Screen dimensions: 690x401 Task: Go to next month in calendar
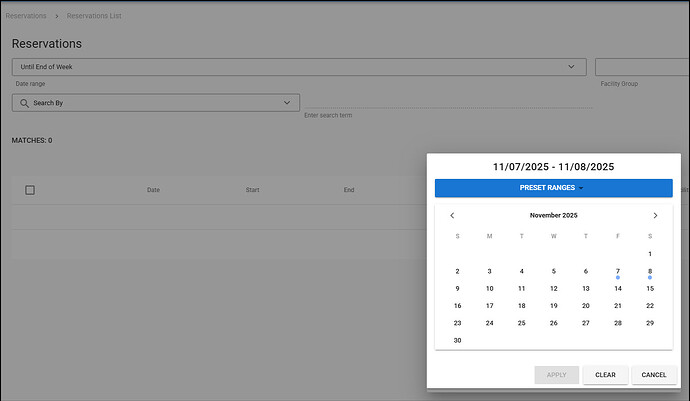pyautogui.click(x=655, y=215)
